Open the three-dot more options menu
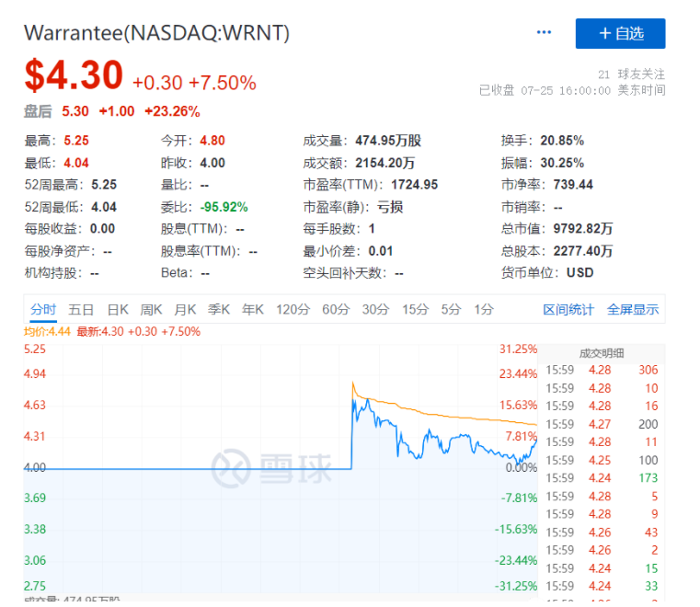Viewport: 700px width, 607px height. [544, 32]
